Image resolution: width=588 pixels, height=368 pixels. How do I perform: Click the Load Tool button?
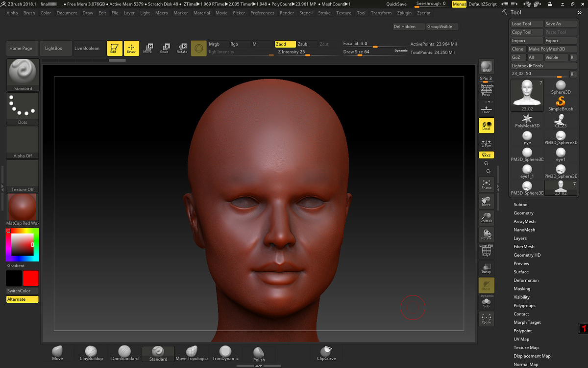527,24
